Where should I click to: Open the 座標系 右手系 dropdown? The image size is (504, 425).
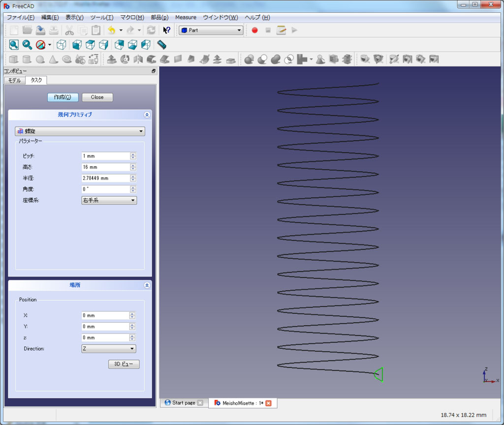109,201
